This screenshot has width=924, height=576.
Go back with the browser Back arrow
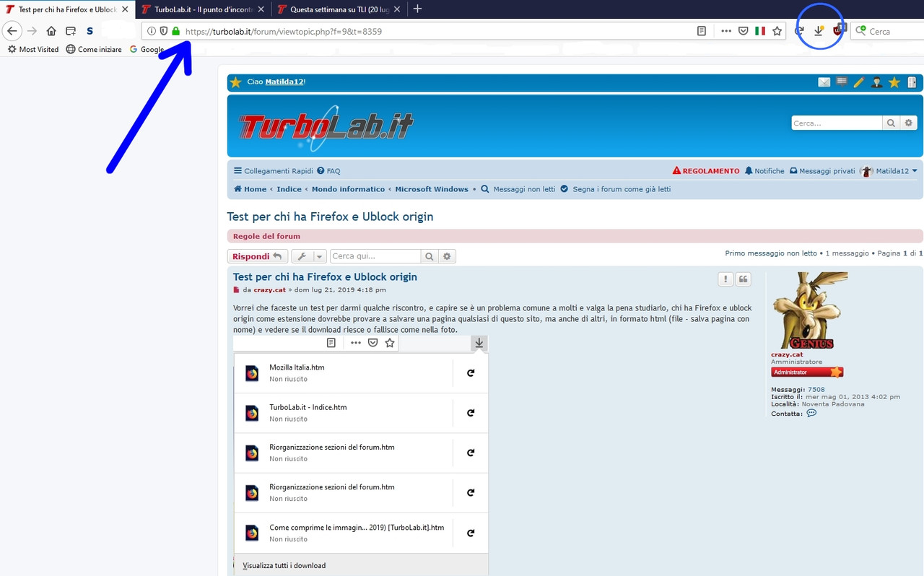pyautogui.click(x=12, y=31)
